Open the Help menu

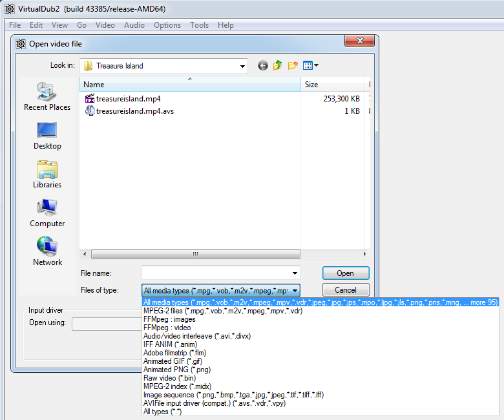point(226,25)
